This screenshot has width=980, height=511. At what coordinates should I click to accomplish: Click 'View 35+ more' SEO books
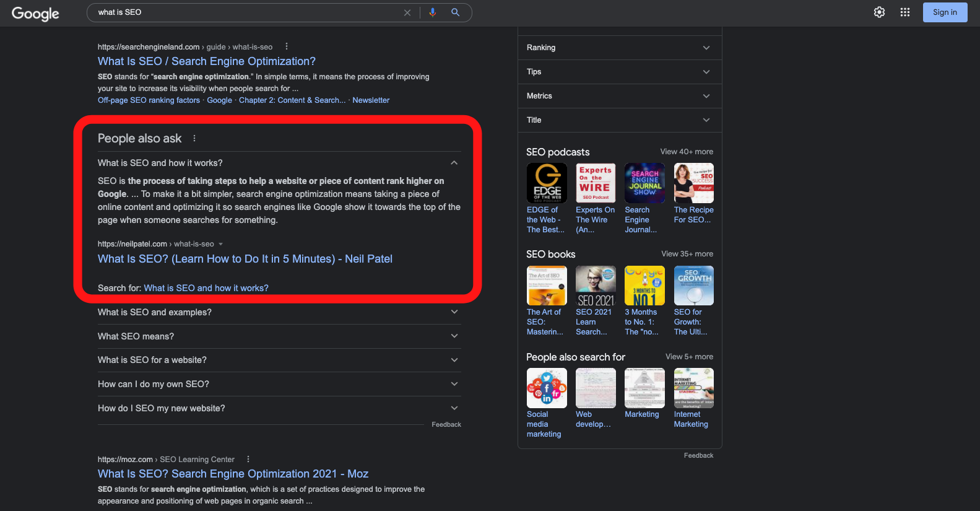tap(687, 254)
